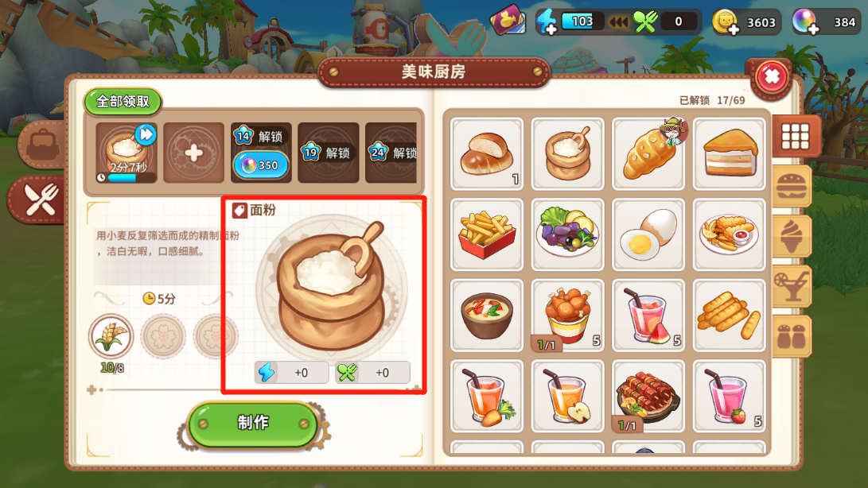Open the backpack side tab
The image size is (868, 488).
42,145
